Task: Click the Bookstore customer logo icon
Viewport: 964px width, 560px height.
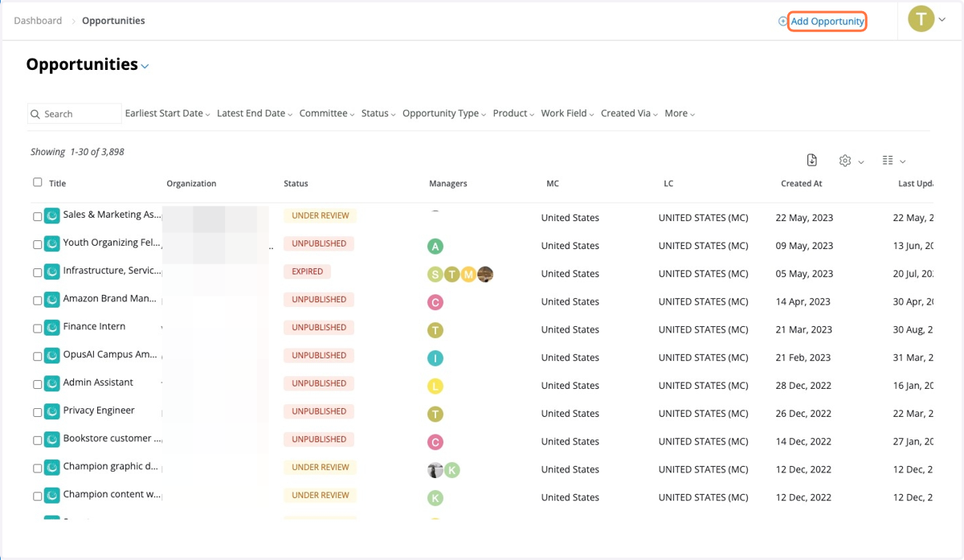Action: [52, 439]
